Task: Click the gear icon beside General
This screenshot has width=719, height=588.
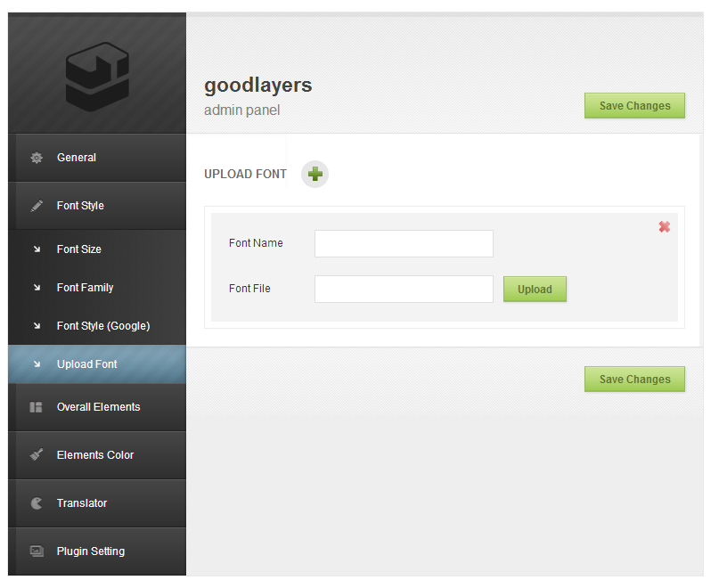Action: 37,158
